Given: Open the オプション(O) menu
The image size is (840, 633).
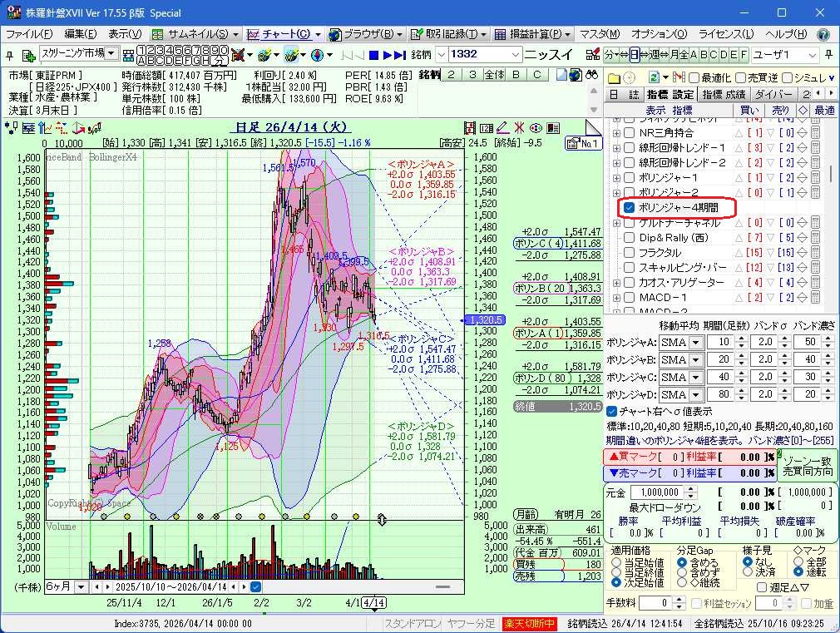Looking at the screenshot, I should point(659,34).
